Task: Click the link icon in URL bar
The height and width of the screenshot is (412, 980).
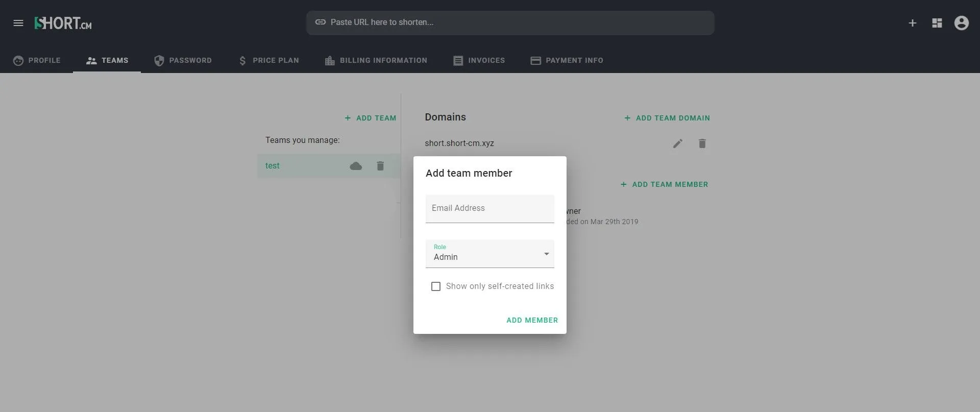Action: pos(321,22)
